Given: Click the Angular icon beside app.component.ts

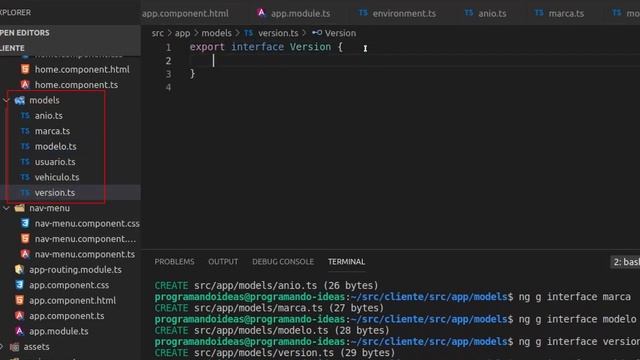Looking at the screenshot, I should (x=19, y=316).
